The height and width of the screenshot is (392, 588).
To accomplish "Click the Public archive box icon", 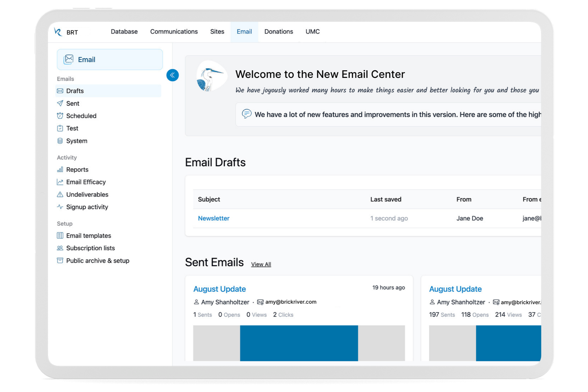I will pyautogui.click(x=60, y=260).
